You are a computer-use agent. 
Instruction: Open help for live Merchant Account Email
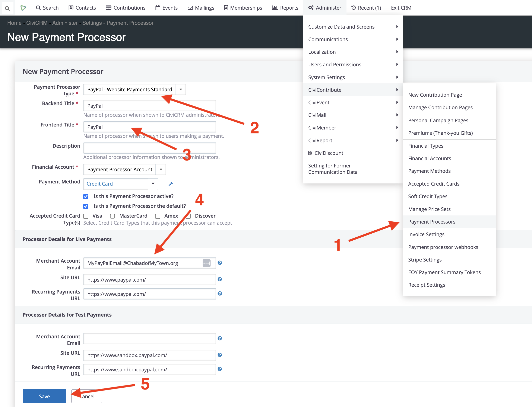tap(220, 263)
